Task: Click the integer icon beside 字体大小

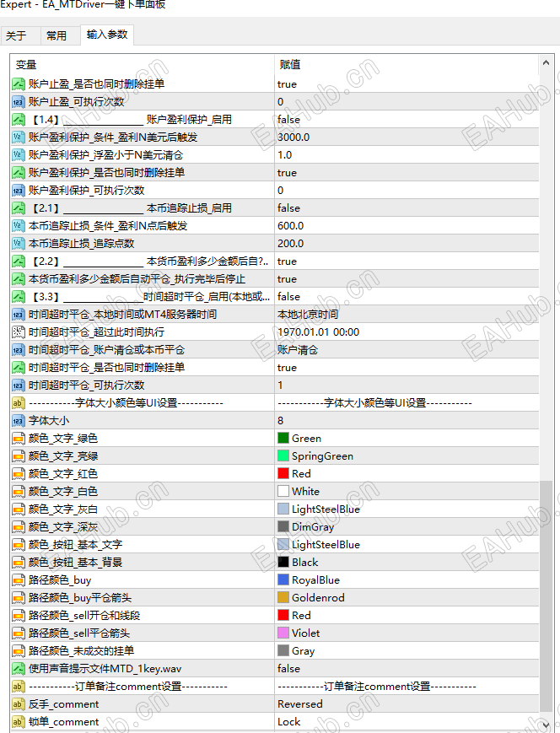Action: click(19, 421)
